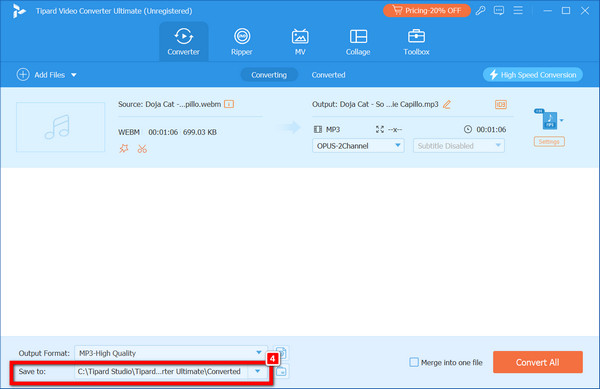
Task: Open the OPUS-2Channel audio dropdown
Action: (x=358, y=146)
